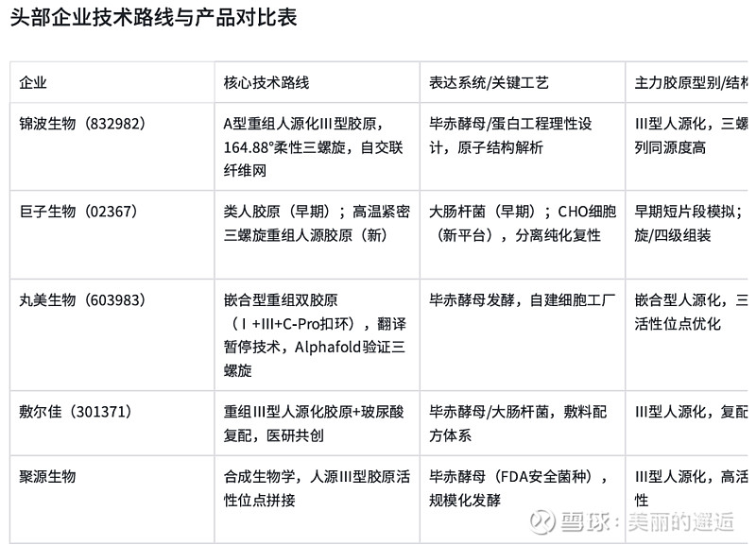
Task: Click cell 毕赤酵母/大肠杆菌，敷料配方体系
Action: [523, 423]
